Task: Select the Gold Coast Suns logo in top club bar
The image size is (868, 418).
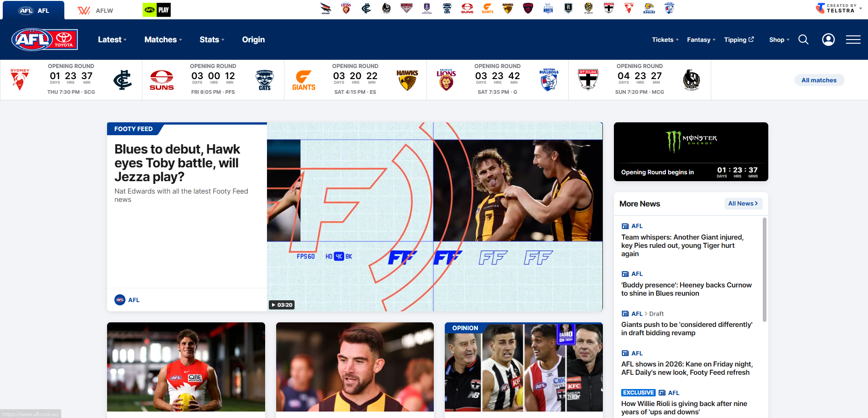Action: (x=467, y=9)
